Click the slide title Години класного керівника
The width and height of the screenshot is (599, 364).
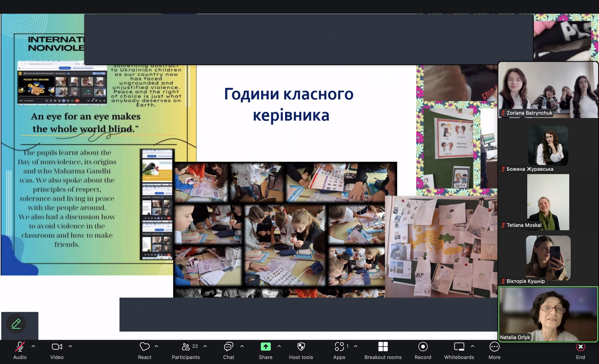tap(289, 104)
